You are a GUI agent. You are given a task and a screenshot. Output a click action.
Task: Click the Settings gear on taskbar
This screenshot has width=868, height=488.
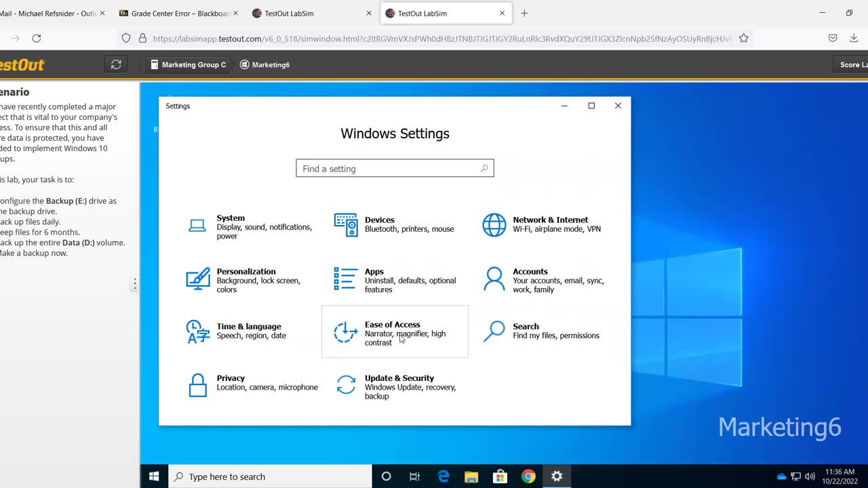(557, 476)
